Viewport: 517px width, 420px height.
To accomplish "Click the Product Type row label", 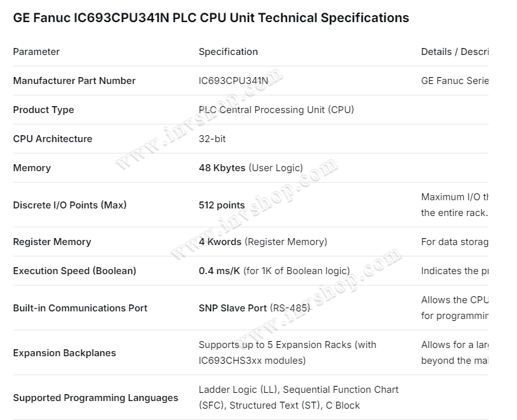I will coord(44,110).
